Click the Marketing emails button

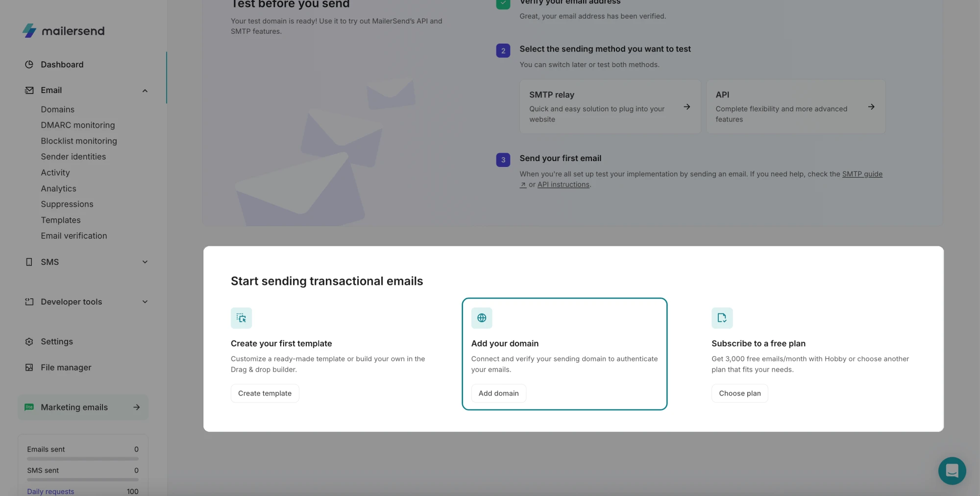83,407
